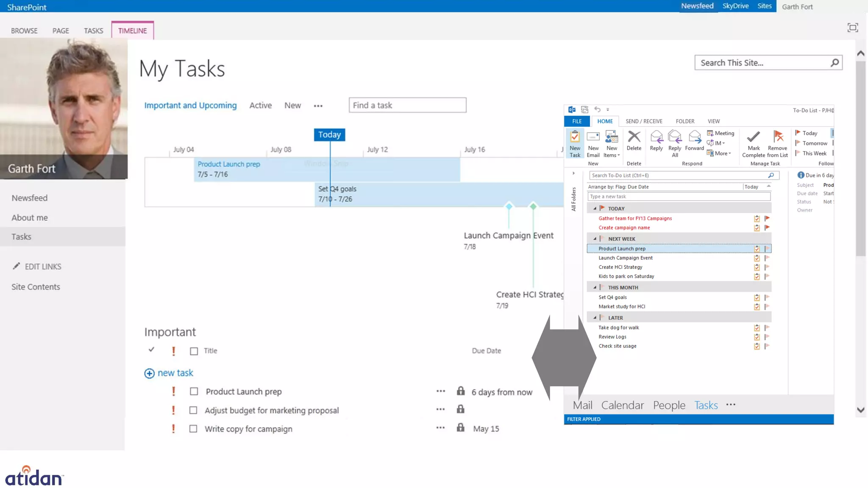Check the Write copy for campaign checkbox
868x488 pixels.
pyautogui.click(x=193, y=429)
